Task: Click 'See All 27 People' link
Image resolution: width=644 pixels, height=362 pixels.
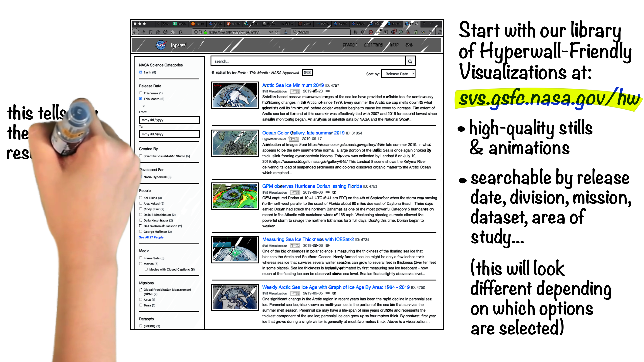Action: pos(151,237)
